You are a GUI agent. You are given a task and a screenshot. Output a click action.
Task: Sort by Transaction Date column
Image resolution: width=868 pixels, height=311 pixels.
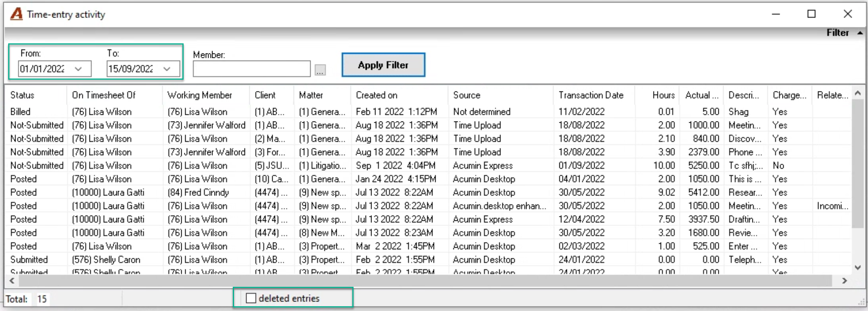point(591,95)
